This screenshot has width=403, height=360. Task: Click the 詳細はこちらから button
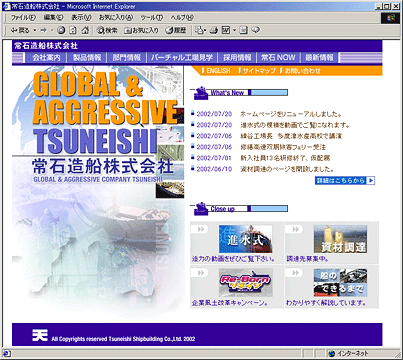click(x=345, y=181)
